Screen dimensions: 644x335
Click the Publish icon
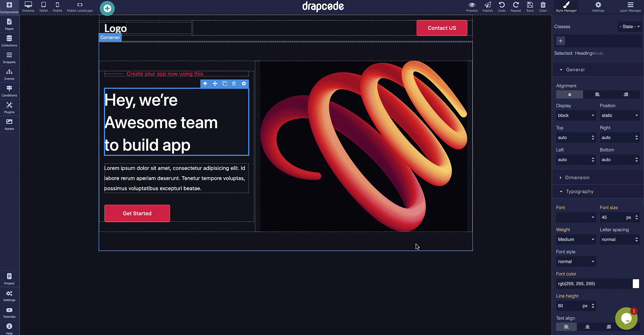[487, 6]
